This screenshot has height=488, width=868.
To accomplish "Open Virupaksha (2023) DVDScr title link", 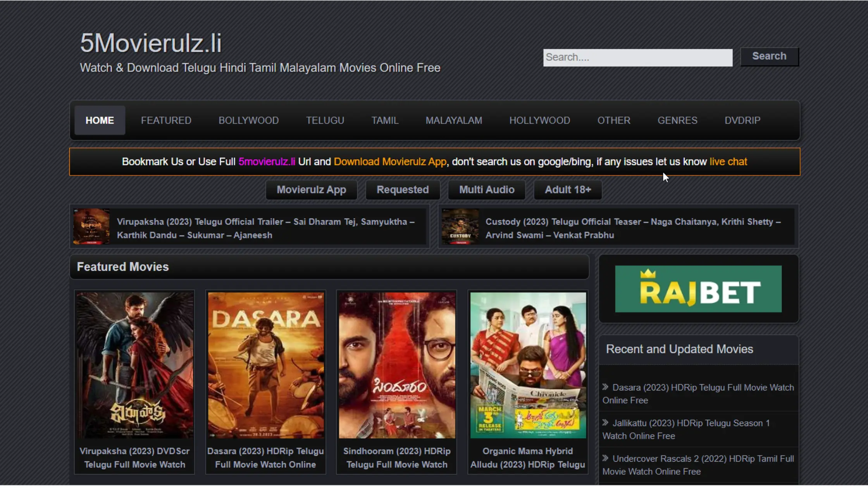I will pyautogui.click(x=134, y=458).
